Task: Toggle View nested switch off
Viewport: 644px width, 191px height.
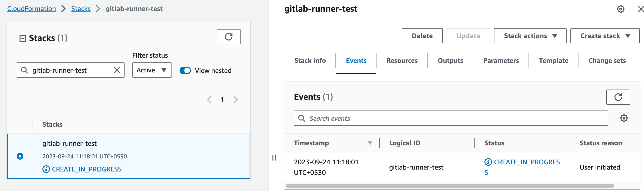Action: point(185,70)
